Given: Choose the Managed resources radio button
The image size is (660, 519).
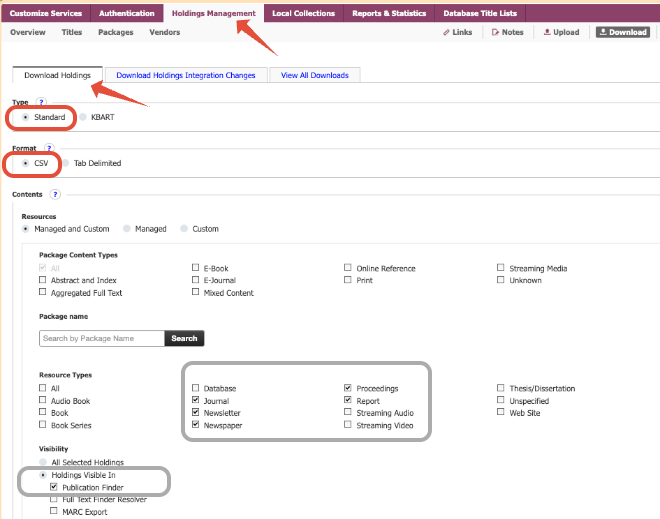Looking at the screenshot, I should tap(127, 229).
